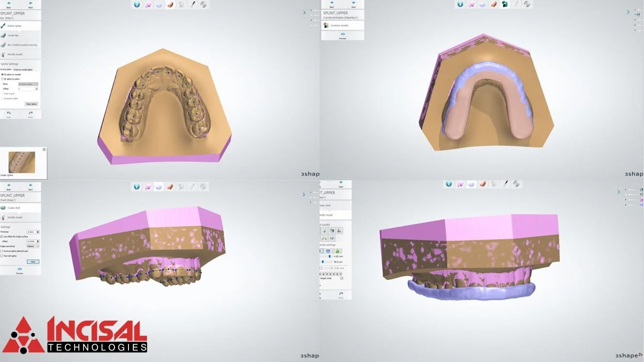Viewport: 644px width, 362px height.
Task: Click the red bar icon in the CombineModels toolbar
Action: click(494, 4)
